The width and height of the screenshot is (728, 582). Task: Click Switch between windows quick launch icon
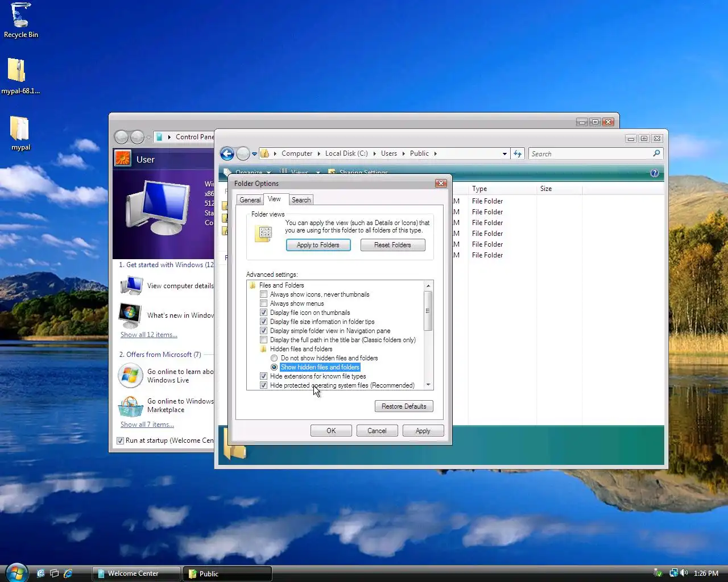(54, 573)
